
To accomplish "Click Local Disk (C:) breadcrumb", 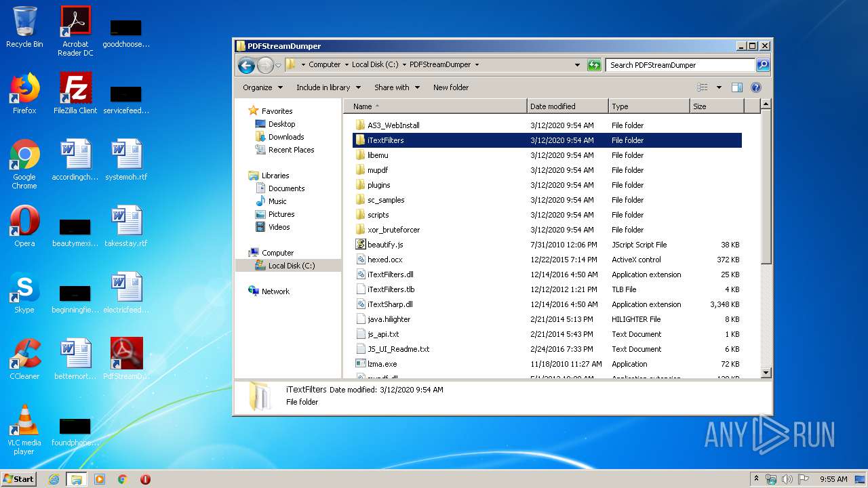I will click(375, 65).
